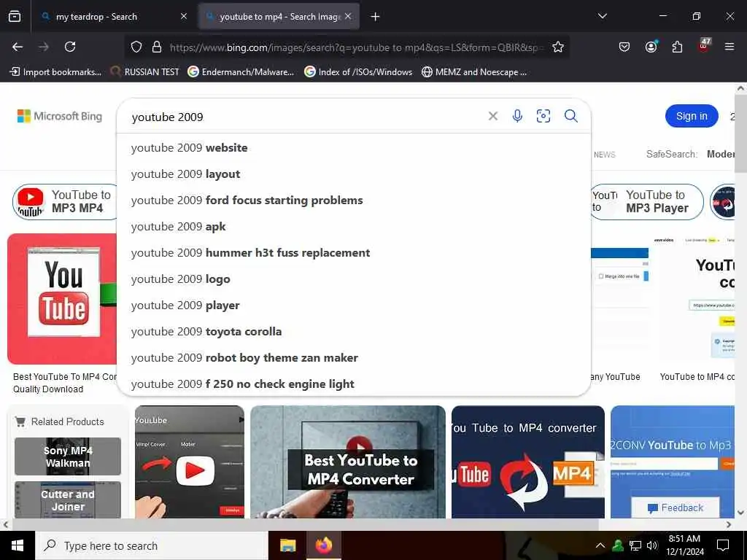Open 'Index of /ISOs/Windows' bookmark

pyautogui.click(x=358, y=72)
